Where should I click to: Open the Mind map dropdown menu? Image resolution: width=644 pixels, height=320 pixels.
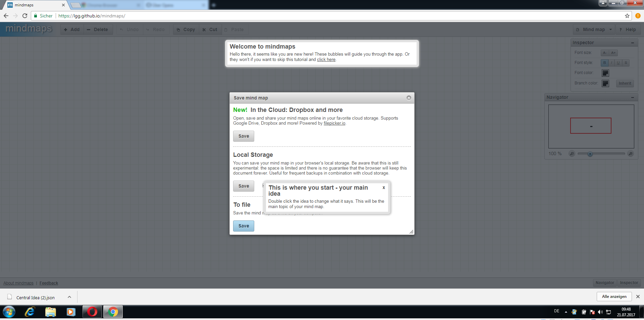(x=593, y=29)
